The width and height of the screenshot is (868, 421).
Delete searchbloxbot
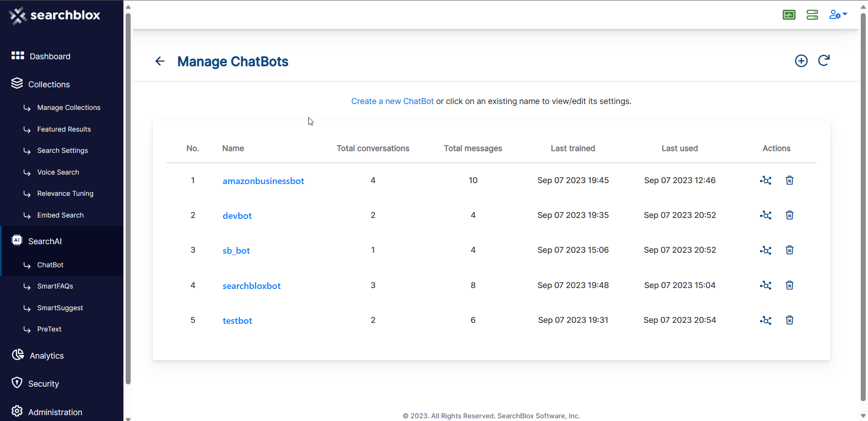[x=789, y=285]
